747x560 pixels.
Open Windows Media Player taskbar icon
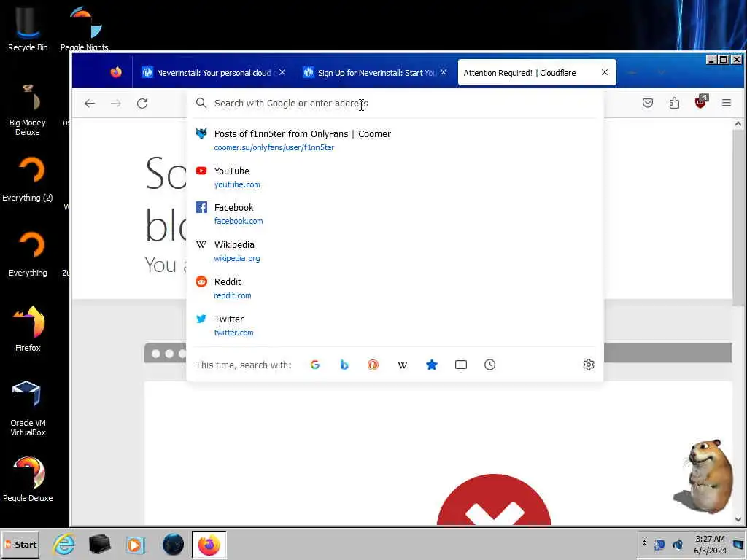136,544
